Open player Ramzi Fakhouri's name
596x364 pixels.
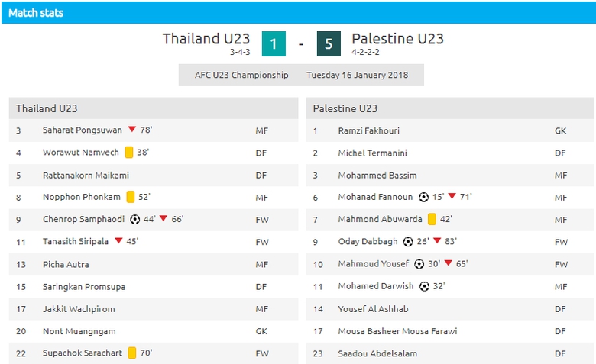368,130
